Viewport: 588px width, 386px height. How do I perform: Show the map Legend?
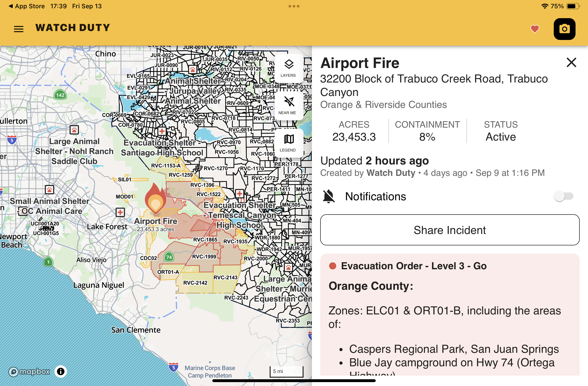point(288,143)
